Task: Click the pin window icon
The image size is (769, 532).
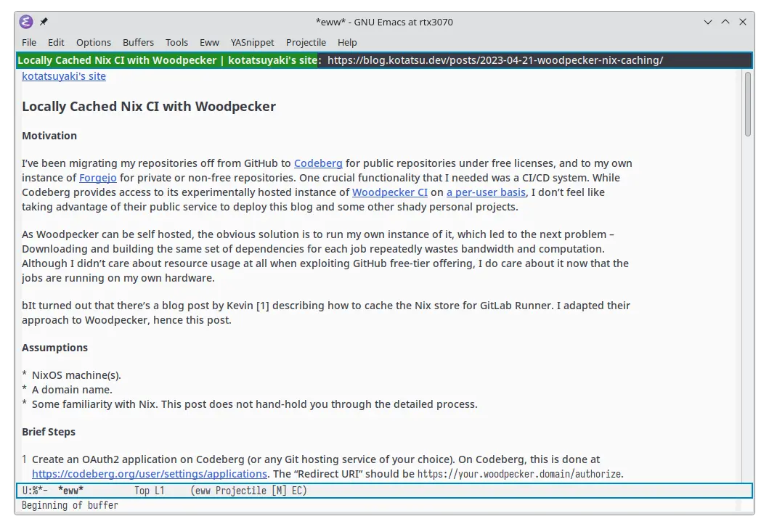Action: (x=44, y=22)
